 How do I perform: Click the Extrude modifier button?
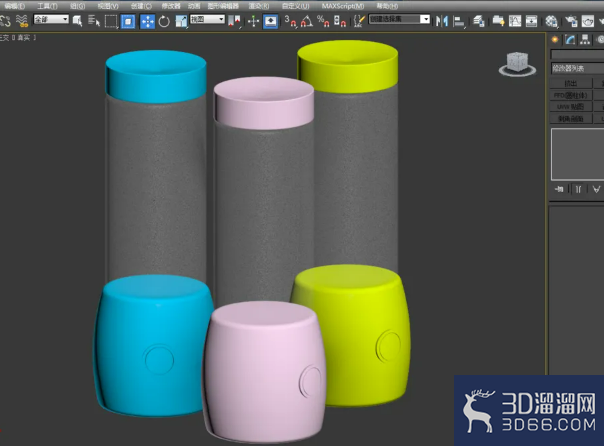570,83
